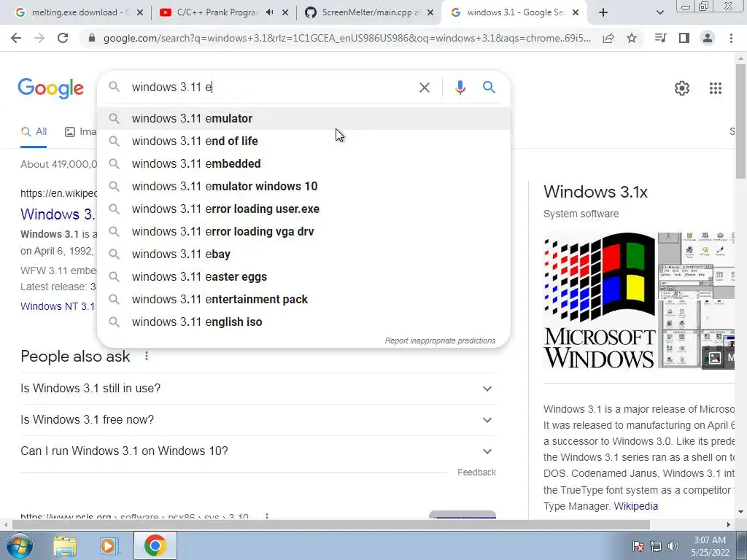Share this page via share icon
Screen dimensions: 747x560
pos(608,38)
